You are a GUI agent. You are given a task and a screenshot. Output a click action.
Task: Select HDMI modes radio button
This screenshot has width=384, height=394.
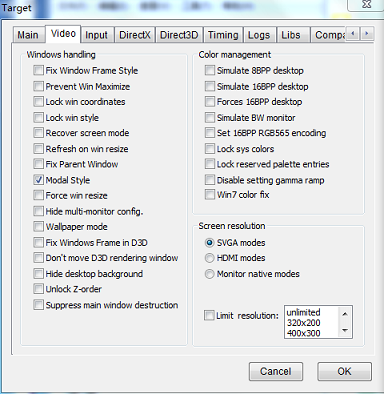[209, 258]
